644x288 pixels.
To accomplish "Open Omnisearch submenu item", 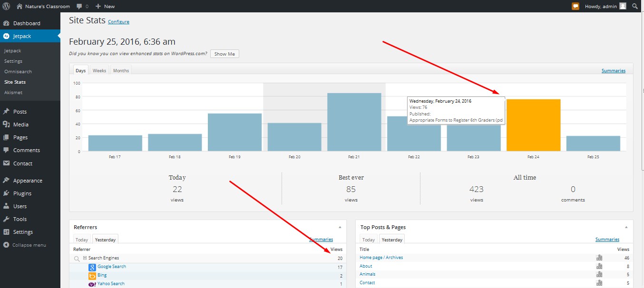I will (x=18, y=71).
